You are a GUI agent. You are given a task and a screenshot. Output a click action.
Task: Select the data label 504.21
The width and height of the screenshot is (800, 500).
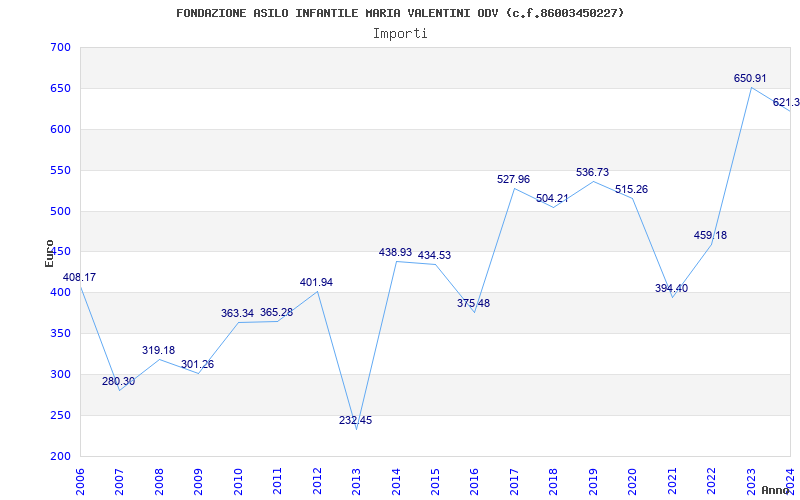click(x=552, y=198)
